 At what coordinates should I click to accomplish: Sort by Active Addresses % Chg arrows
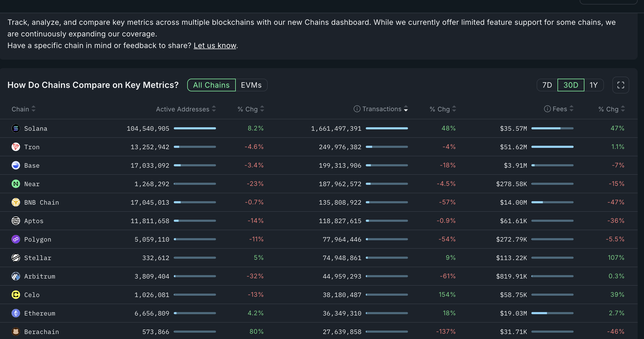point(262,109)
